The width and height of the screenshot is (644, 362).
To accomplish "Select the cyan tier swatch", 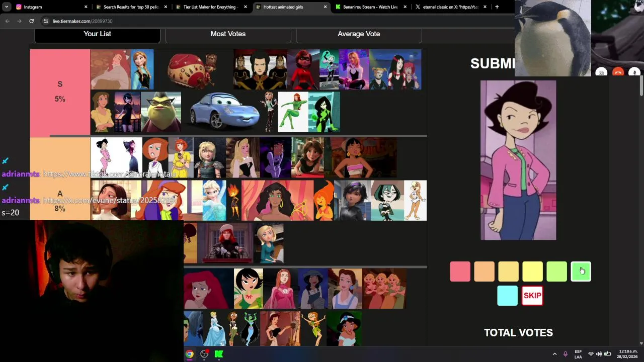I will 507,296.
